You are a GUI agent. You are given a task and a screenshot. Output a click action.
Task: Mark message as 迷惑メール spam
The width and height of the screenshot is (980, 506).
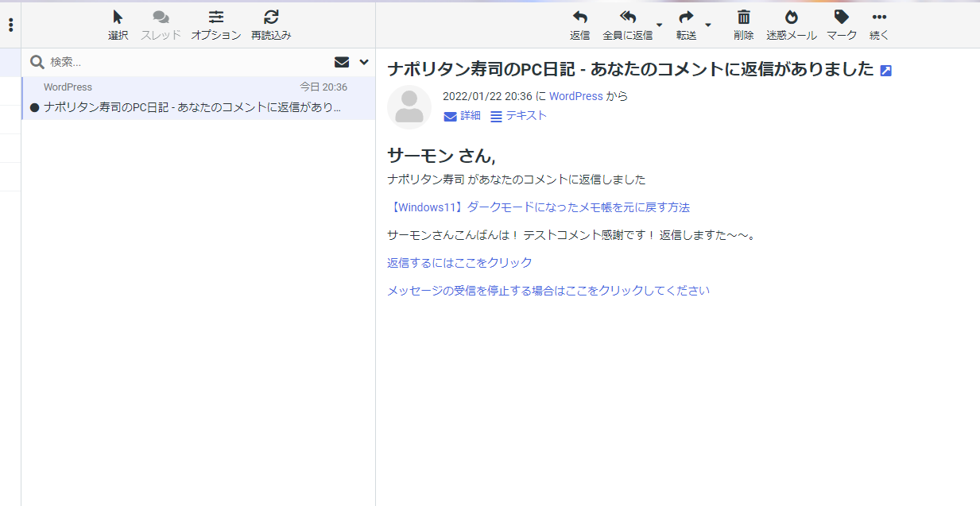[x=792, y=25]
